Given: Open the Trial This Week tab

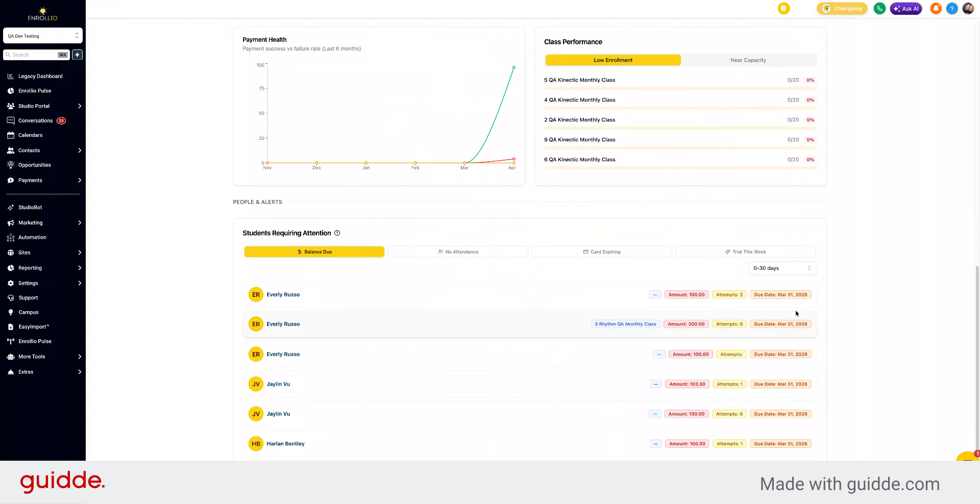Looking at the screenshot, I should [745, 251].
